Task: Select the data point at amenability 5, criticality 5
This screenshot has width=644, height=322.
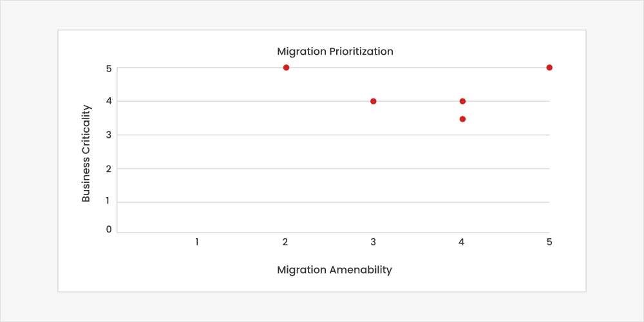Action: 549,68
